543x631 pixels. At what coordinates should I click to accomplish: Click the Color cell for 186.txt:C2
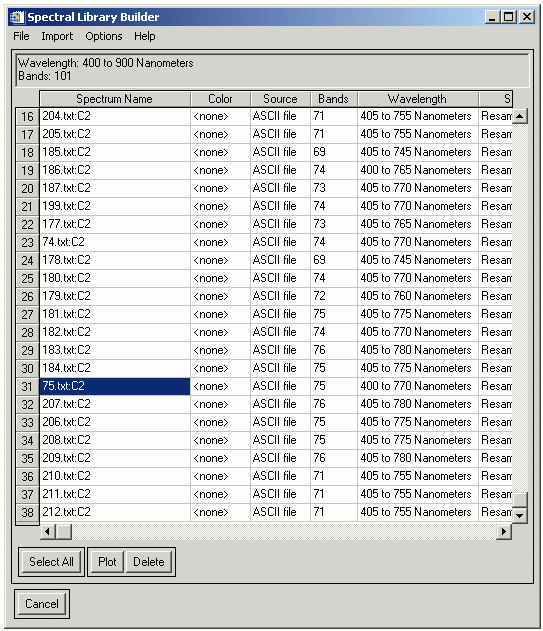coord(220,170)
